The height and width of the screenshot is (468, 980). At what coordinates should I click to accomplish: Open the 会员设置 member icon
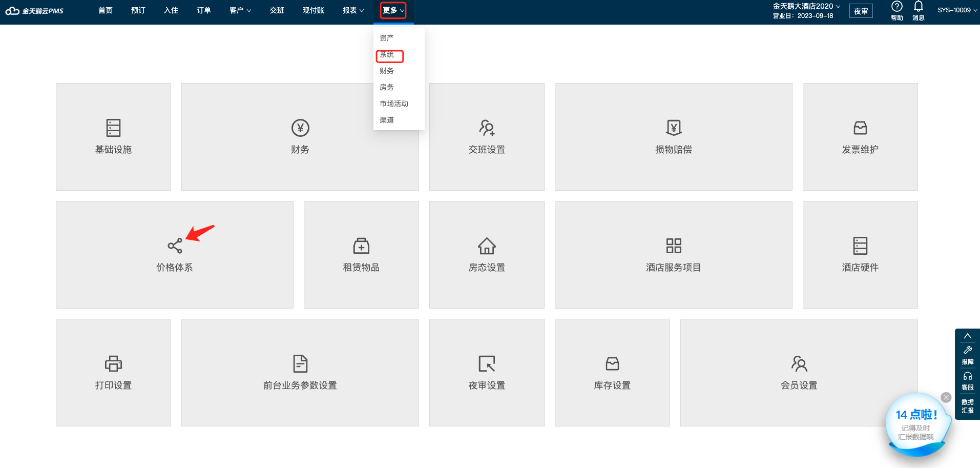pos(799,363)
